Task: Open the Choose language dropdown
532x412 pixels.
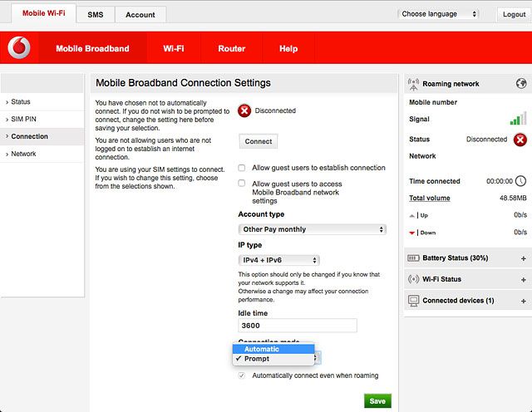Action: coord(438,14)
